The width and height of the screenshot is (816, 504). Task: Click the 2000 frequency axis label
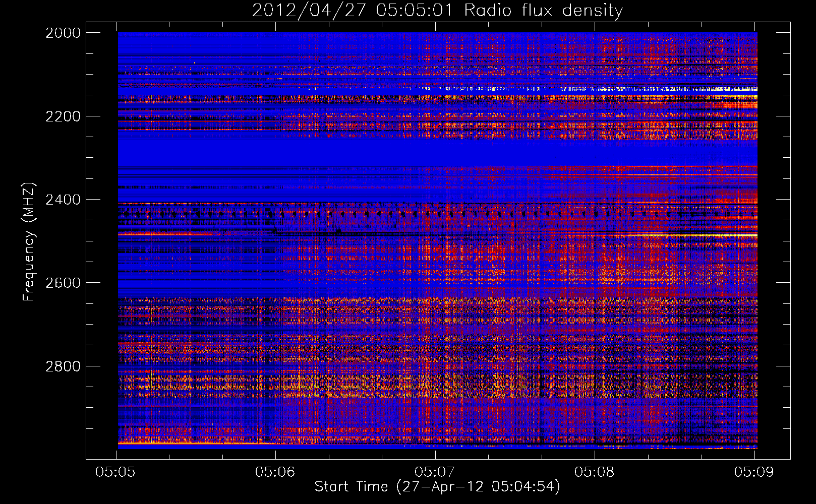[x=63, y=33]
